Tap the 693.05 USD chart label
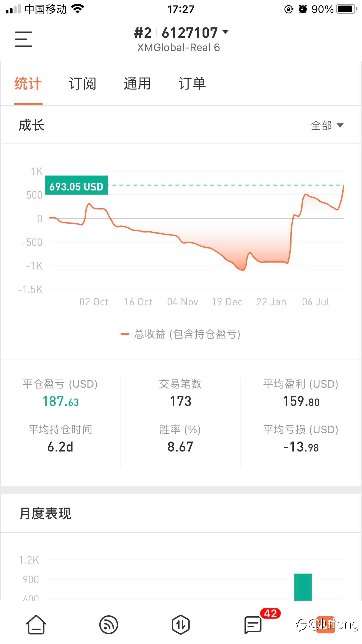This screenshot has width=362, height=644. point(76,186)
